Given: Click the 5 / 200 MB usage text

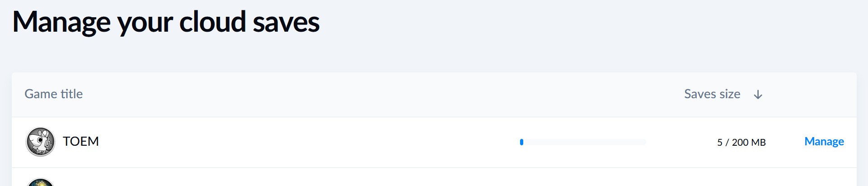Looking at the screenshot, I should point(741,142).
